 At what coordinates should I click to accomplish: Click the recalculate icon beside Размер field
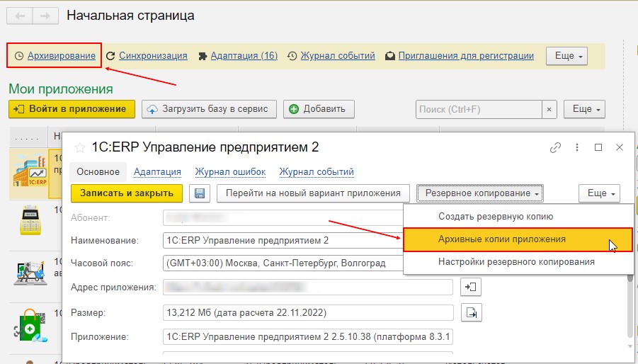[x=472, y=313]
